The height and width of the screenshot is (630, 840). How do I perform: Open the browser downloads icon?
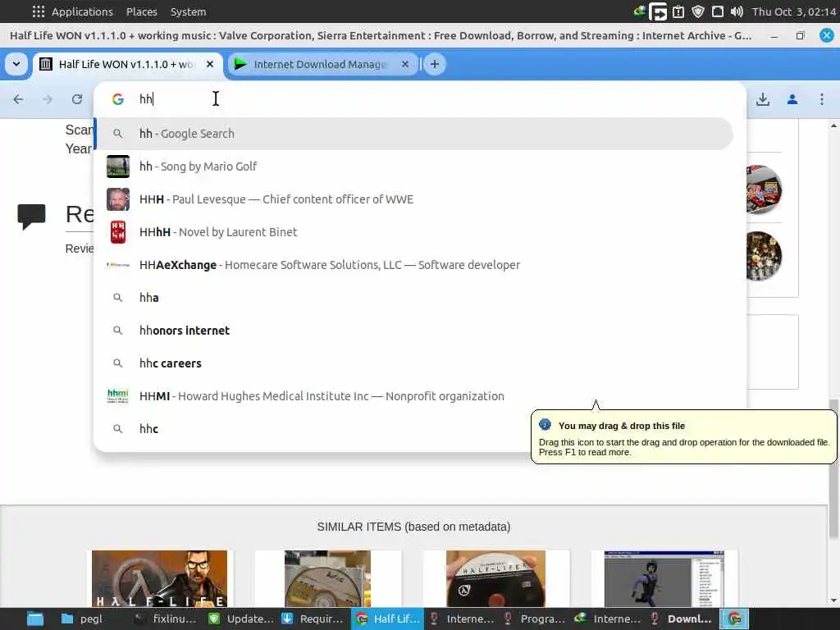coord(763,99)
